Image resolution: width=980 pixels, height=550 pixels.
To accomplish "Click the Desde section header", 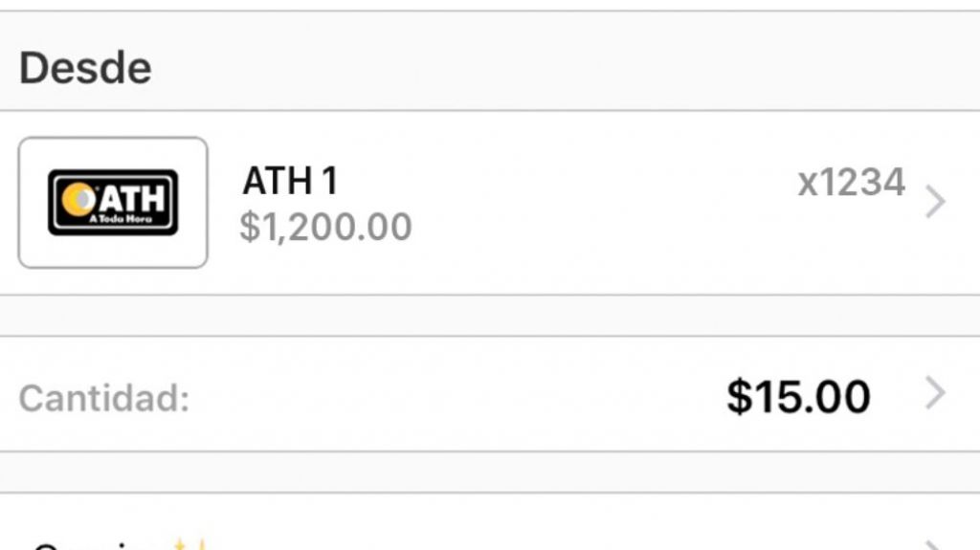I will click(x=85, y=69).
